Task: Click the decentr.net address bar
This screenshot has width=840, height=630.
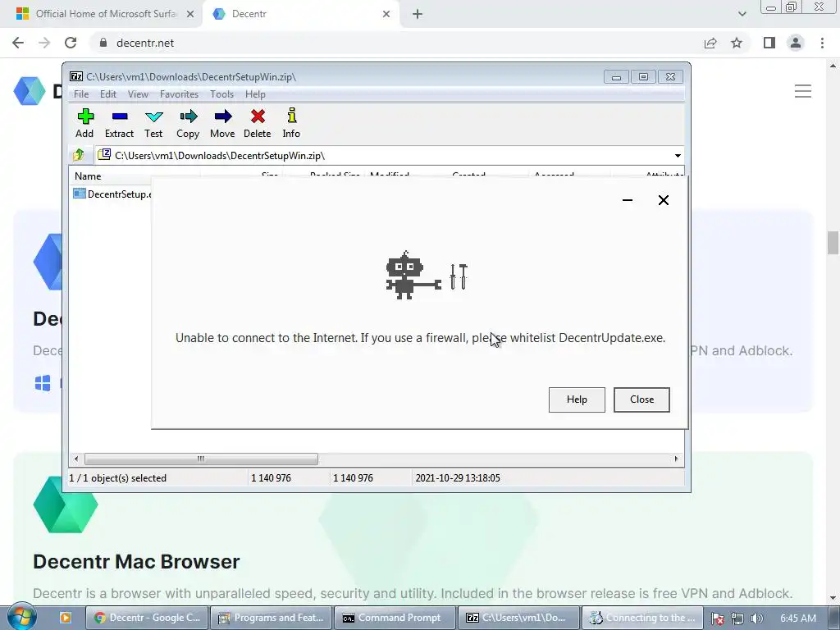Action: [x=396, y=43]
